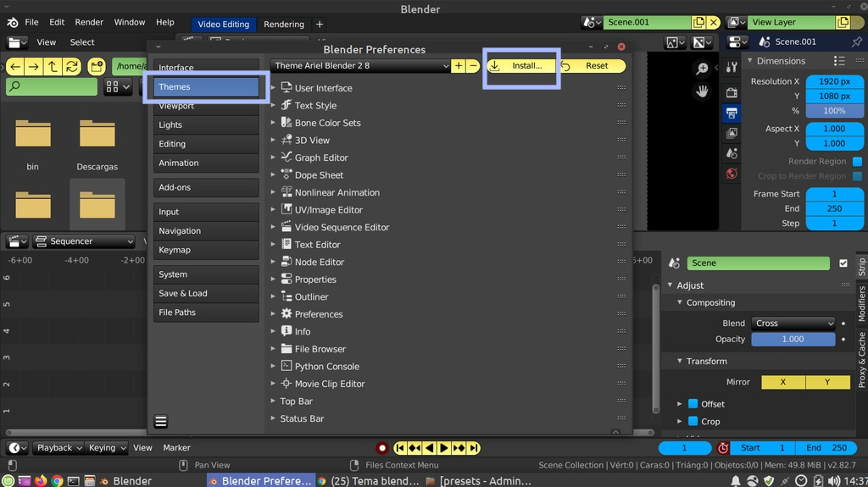Open the preferences hamburger menu icon
The image size is (868, 487).
click(160, 422)
